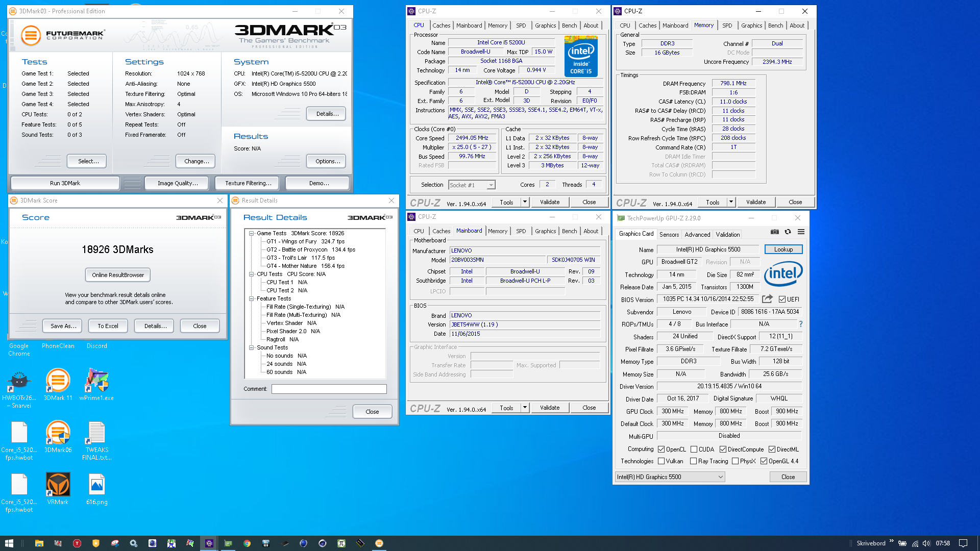The width and height of the screenshot is (980, 551).
Task: Toggle the Vulkan checkbox
Action: [661, 461]
